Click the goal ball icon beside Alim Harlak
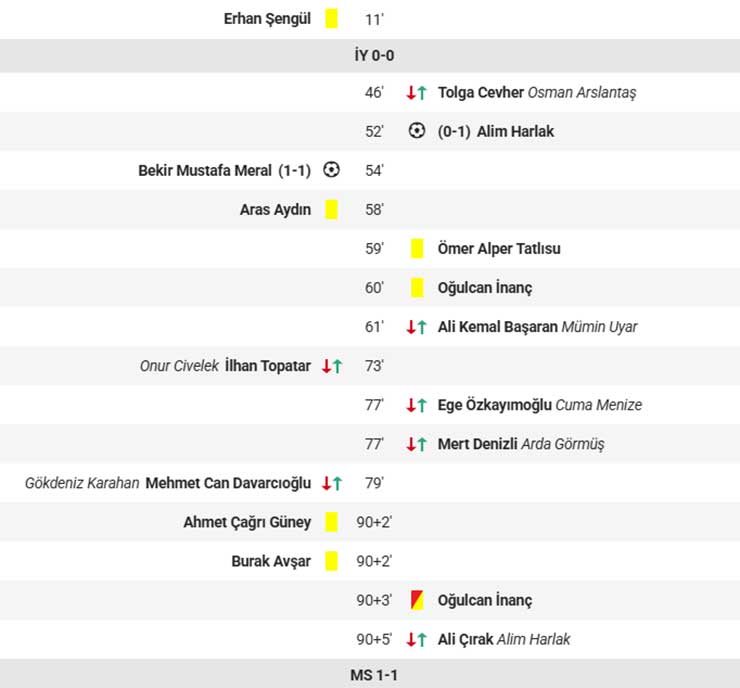The height and width of the screenshot is (688, 740). tap(417, 131)
